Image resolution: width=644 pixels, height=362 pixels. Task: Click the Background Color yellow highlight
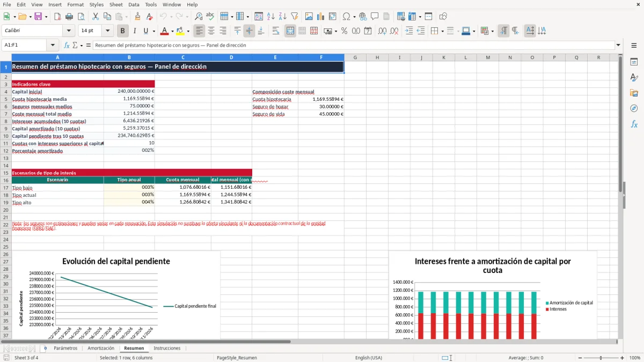click(x=180, y=31)
